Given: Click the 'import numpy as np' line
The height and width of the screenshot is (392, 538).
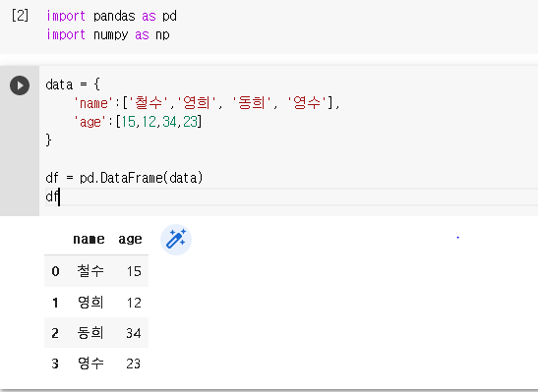Looking at the screenshot, I should pyautogui.click(x=108, y=35).
